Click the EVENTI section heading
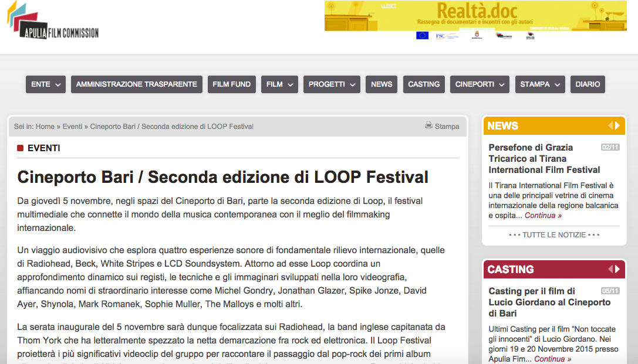Image resolution: width=638 pixels, height=364 pixels. [44, 148]
